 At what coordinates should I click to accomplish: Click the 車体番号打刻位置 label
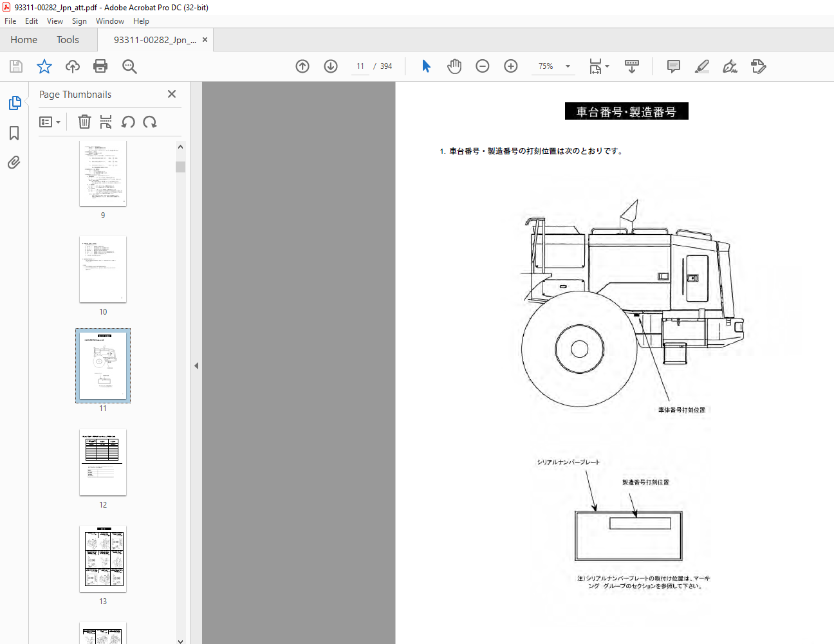[x=681, y=410]
